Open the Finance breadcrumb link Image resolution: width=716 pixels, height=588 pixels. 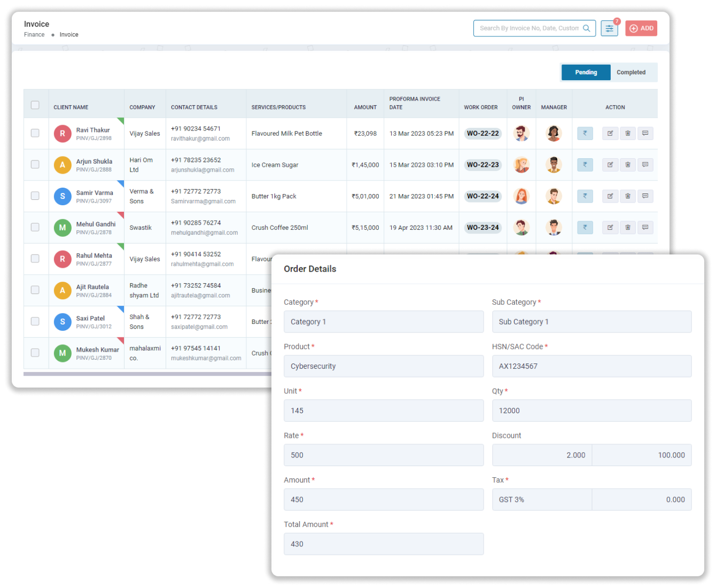pyautogui.click(x=34, y=34)
